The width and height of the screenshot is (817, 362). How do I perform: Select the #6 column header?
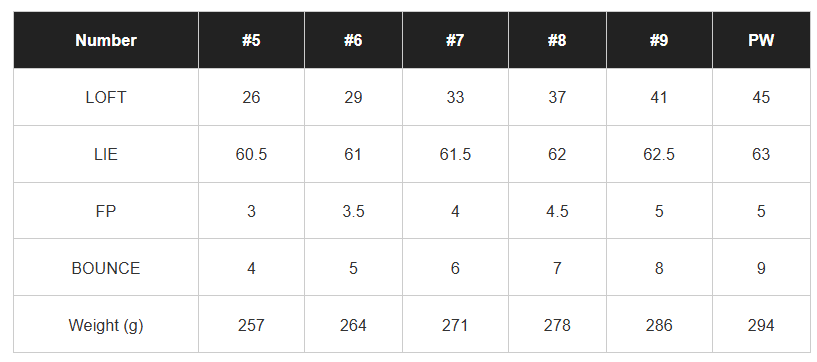tap(353, 40)
